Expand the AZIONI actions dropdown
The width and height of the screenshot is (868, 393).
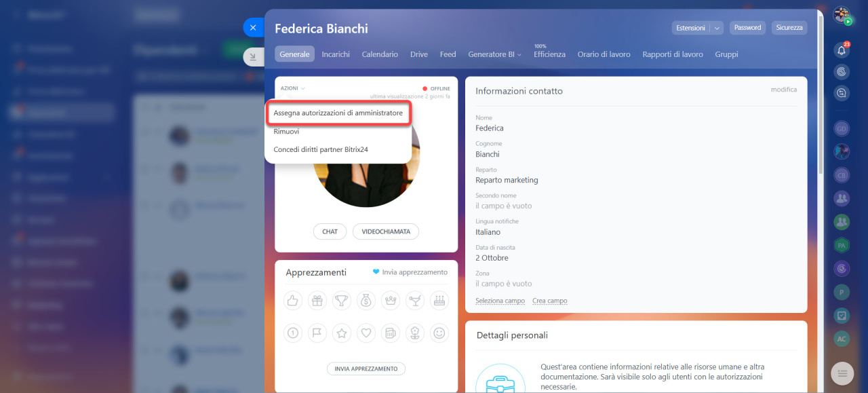click(x=293, y=88)
